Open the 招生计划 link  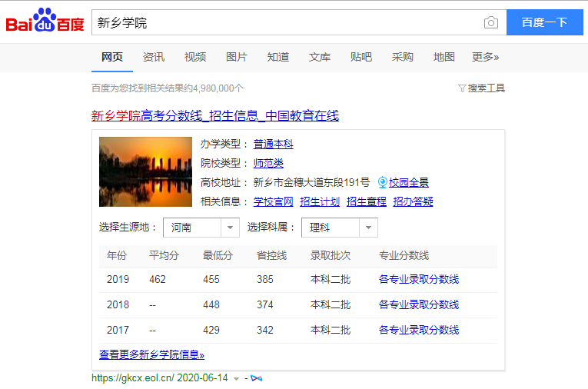coord(320,201)
